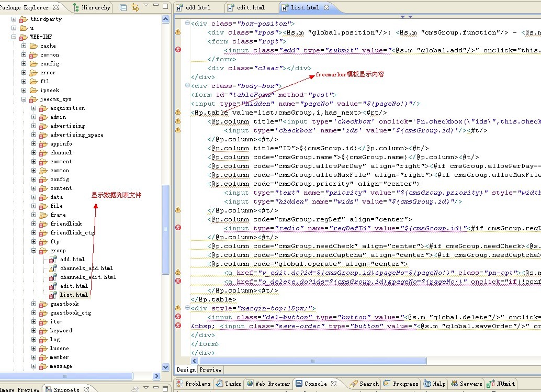The height and width of the screenshot is (392, 541).
Task: Open the Servers view tab
Action: pos(467,384)
